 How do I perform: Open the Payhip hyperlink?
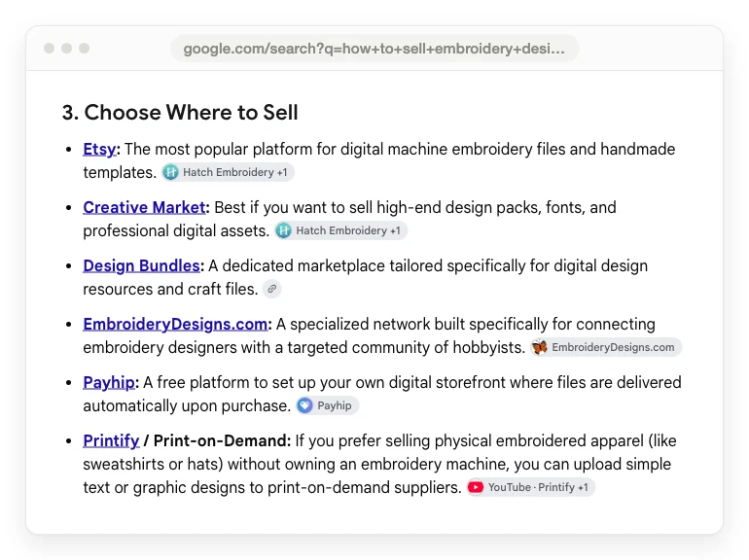pyautogui.click(x=109, y=382)
